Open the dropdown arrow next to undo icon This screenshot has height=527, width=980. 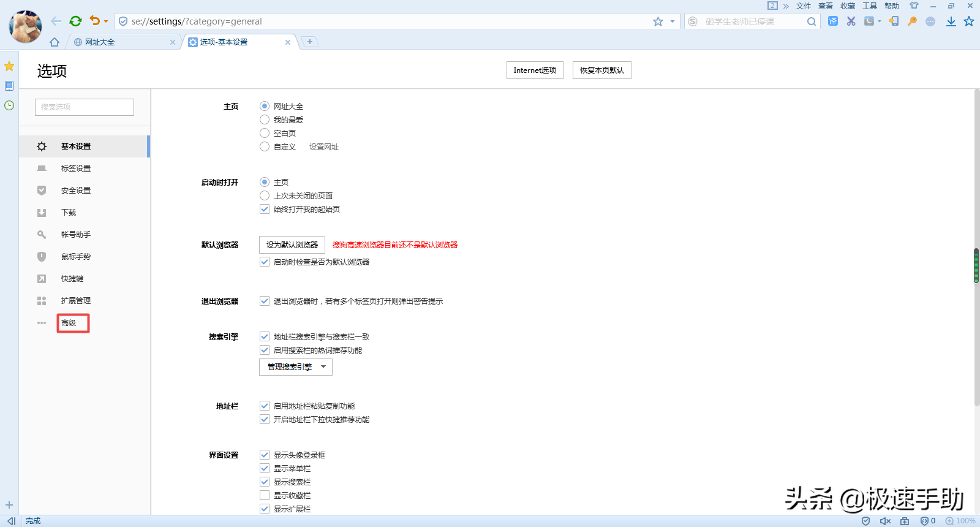click(x=106, y=21)
